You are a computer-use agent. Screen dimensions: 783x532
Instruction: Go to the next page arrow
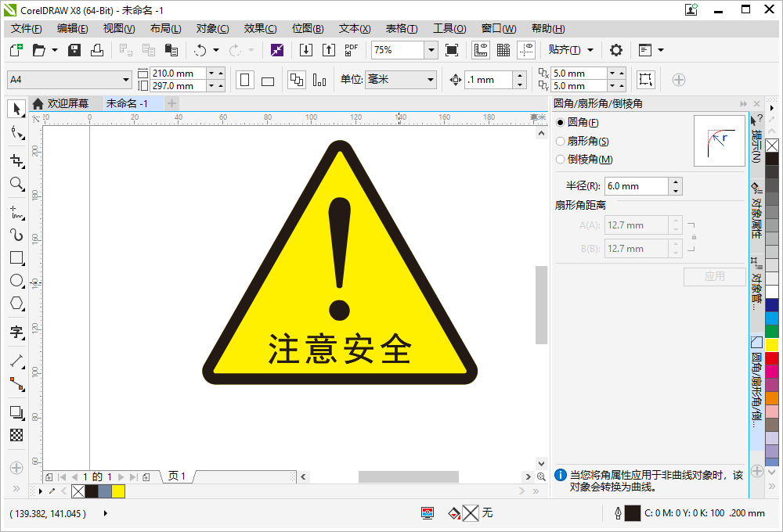point(121,477)
